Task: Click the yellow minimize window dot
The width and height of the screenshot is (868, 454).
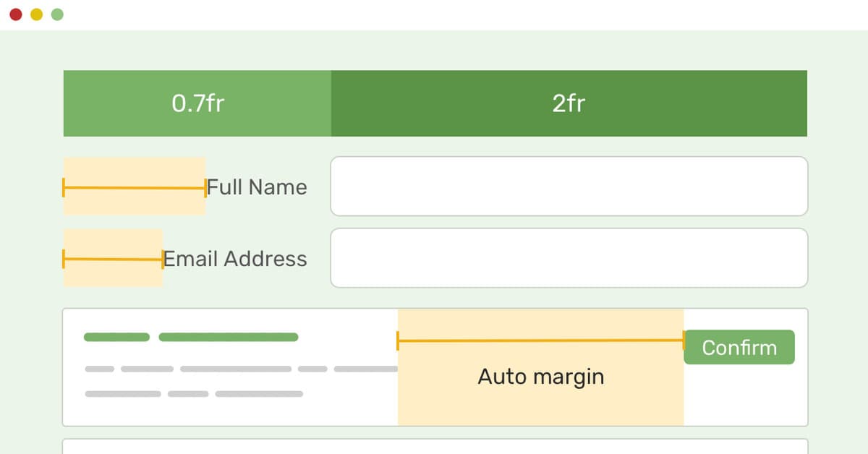Action: pyautogui.click(x=36, y=14)
